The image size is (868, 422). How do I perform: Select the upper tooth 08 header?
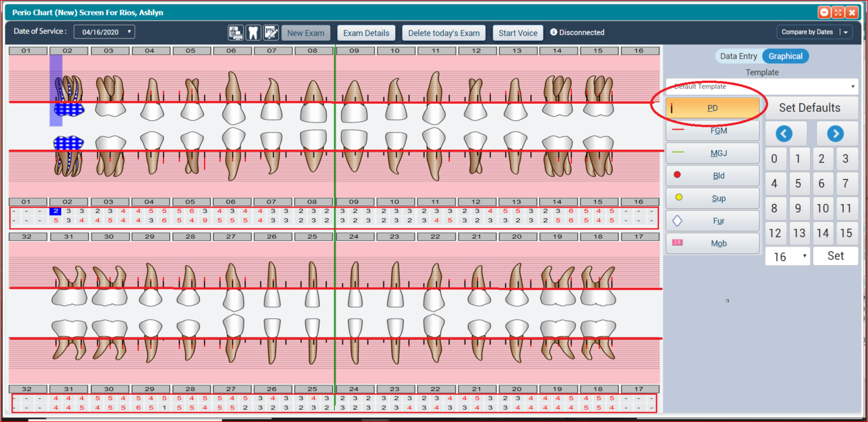[312, 51]
